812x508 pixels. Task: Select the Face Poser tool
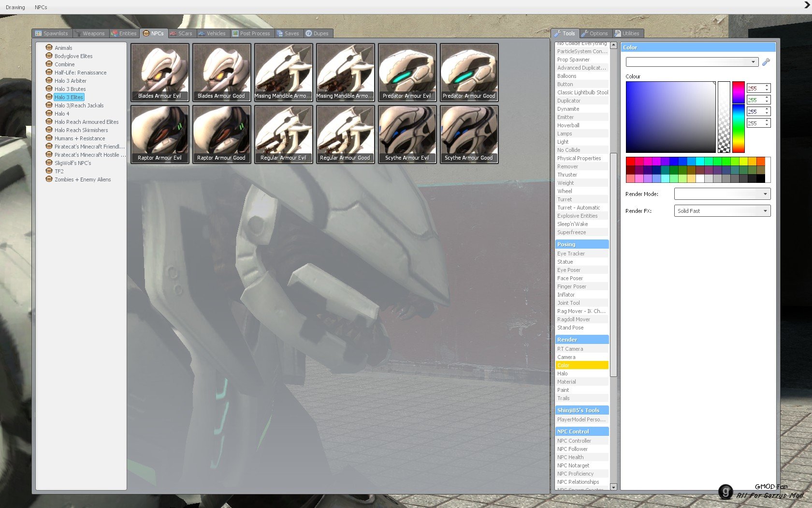(582, 278)
